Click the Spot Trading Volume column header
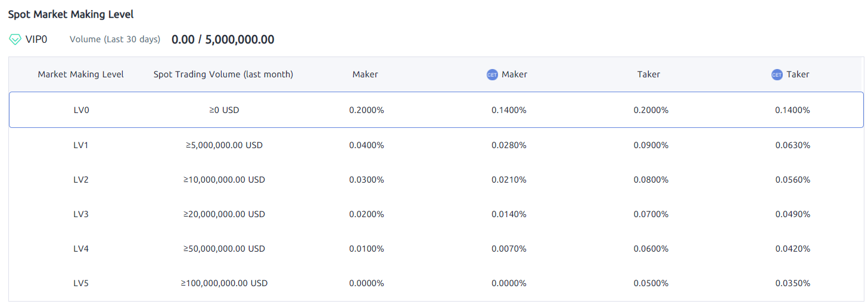This screenshot has height=304, width=868. (x=223, y=74)
